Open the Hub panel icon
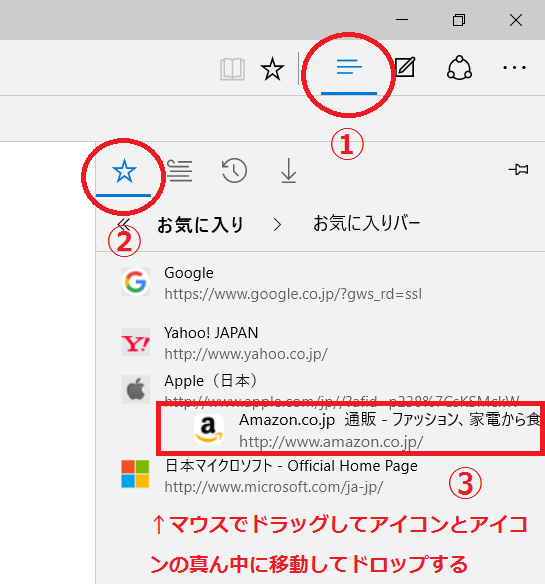The image size is (545, 584). click(349, 67)
